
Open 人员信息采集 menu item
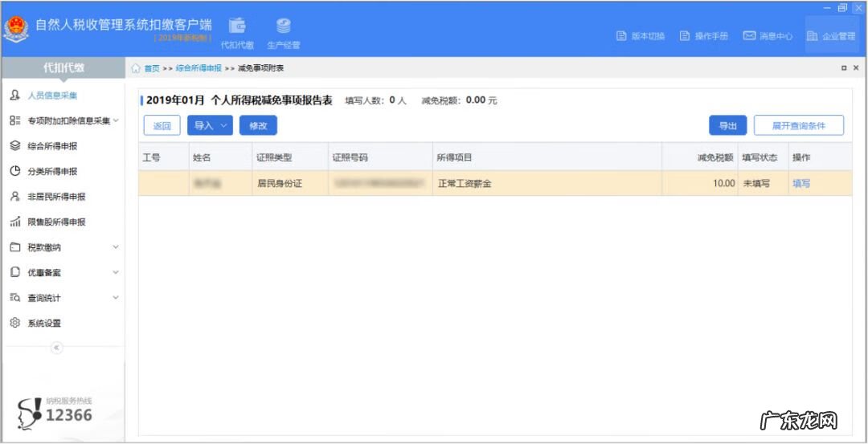pos(52,95)
